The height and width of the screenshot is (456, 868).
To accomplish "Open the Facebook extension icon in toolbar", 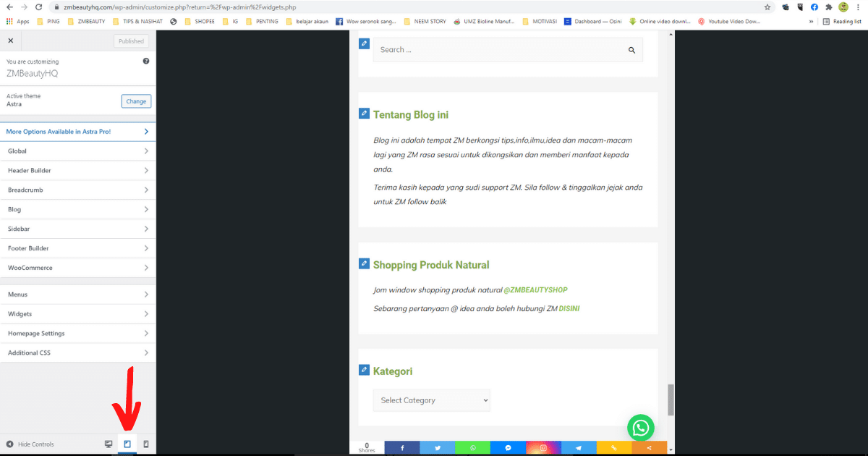I will click(814, 7).
